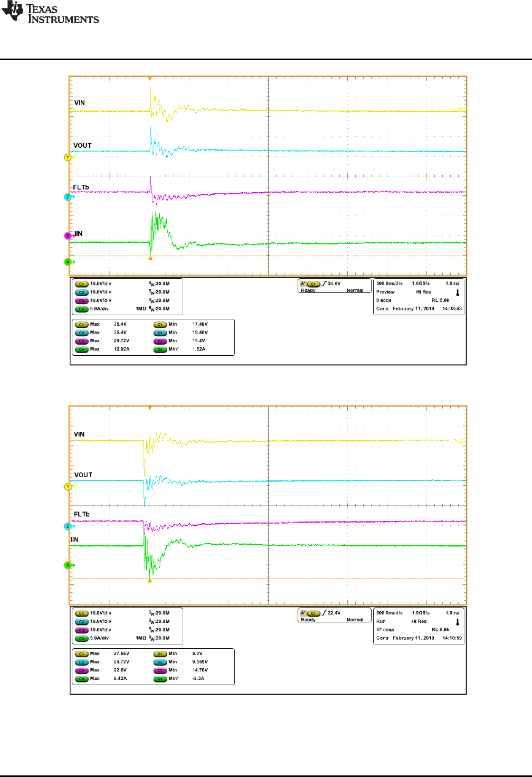This screenshot has height=777, width=532.
Task: Open the Hi Res acquisition mode in lower scope
Action: 419,621
